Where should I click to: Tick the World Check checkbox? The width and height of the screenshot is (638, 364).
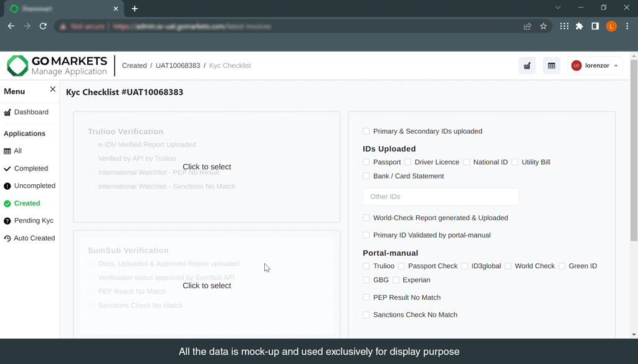point(508,266)
